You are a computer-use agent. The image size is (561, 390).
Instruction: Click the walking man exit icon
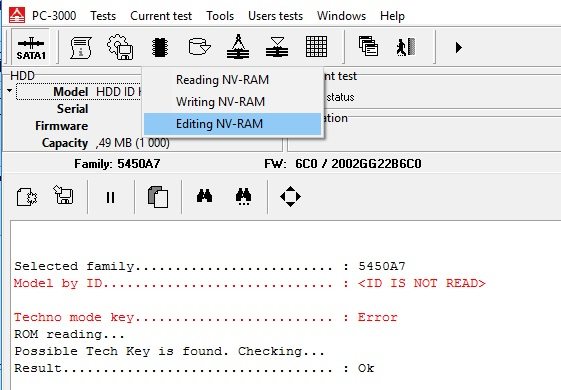[x=406, y=47]
